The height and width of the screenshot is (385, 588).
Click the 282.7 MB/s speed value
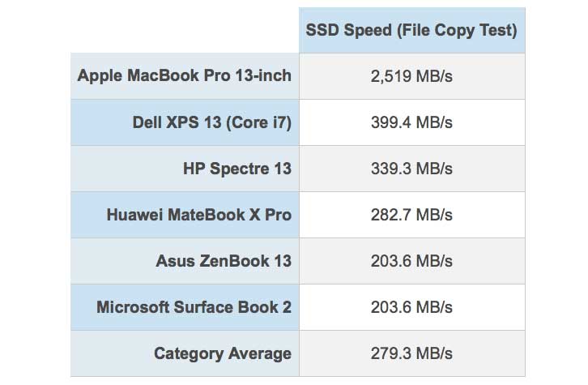pos(411,215)
